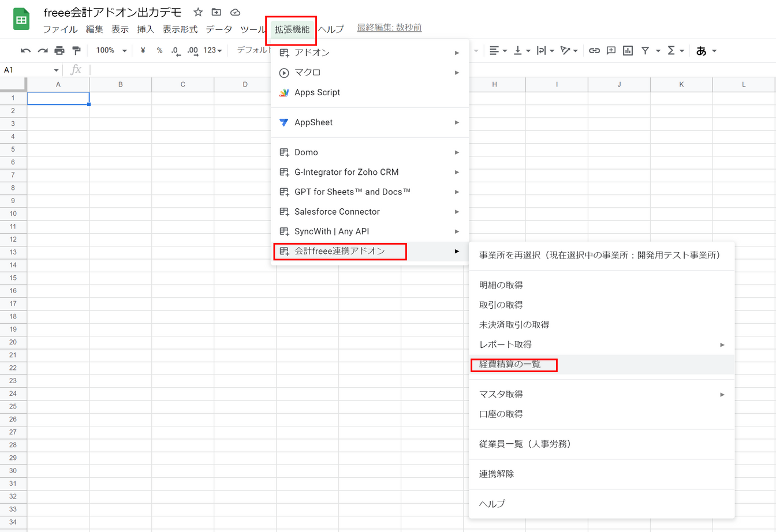The height and width of the screenshot is (532, 776).
Task: Select the paint format roller icon
Action: click(x=76, y=51)
